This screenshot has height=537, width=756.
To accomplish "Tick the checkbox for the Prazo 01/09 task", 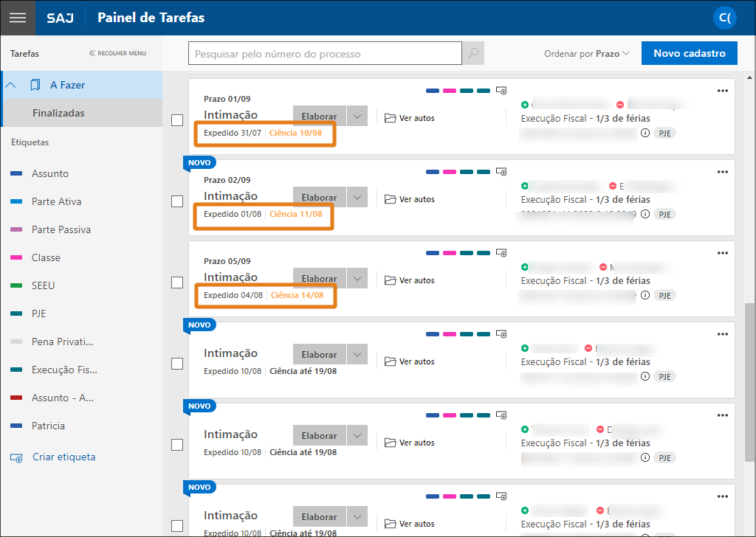I will (177, 120).
